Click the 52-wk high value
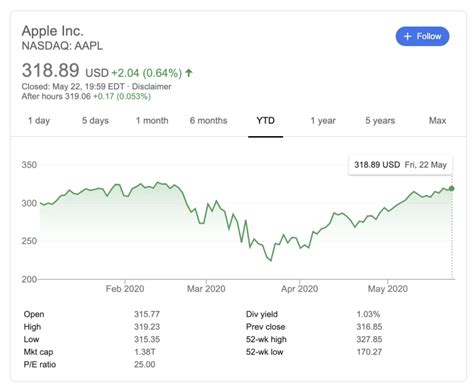The width and height of the screenshot is (474, 389). point(369,339)
